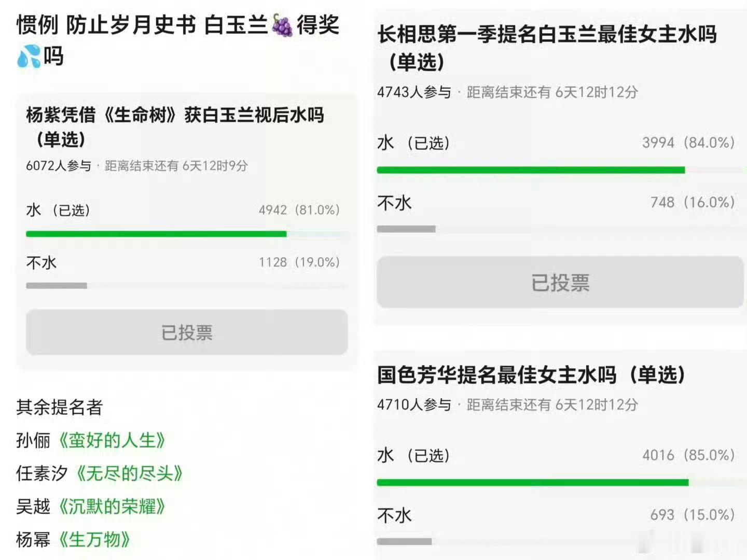
Task: Click 已投票 button under 杨紫 poll
Action: point(187,332)
